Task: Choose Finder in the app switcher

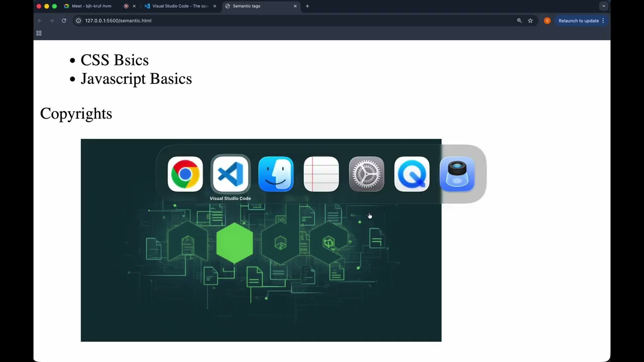Action: click(x=276, y=174)
